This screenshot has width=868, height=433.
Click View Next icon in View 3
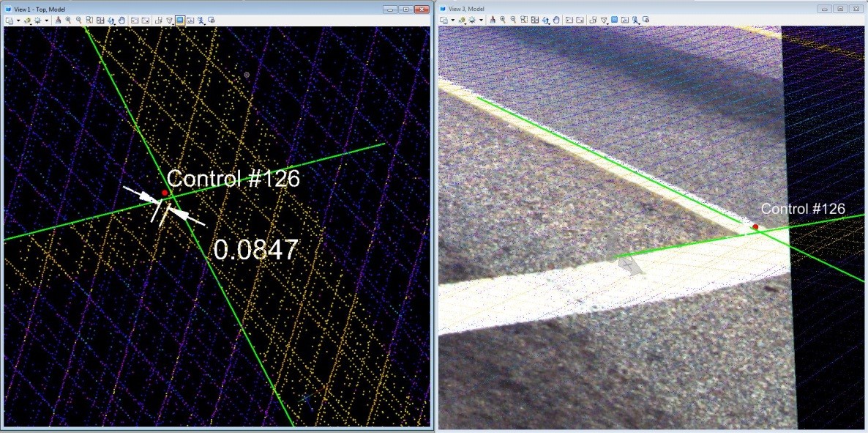click(580, 21)
